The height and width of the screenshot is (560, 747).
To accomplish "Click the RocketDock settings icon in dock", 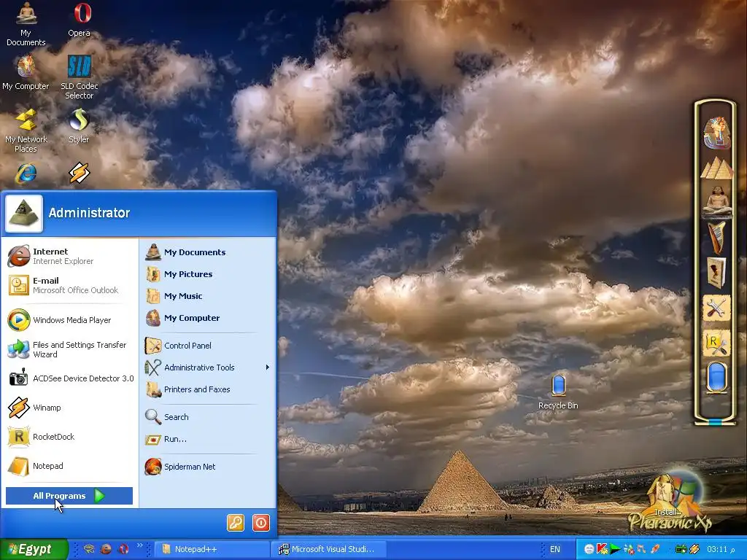I will coord(716,344).
